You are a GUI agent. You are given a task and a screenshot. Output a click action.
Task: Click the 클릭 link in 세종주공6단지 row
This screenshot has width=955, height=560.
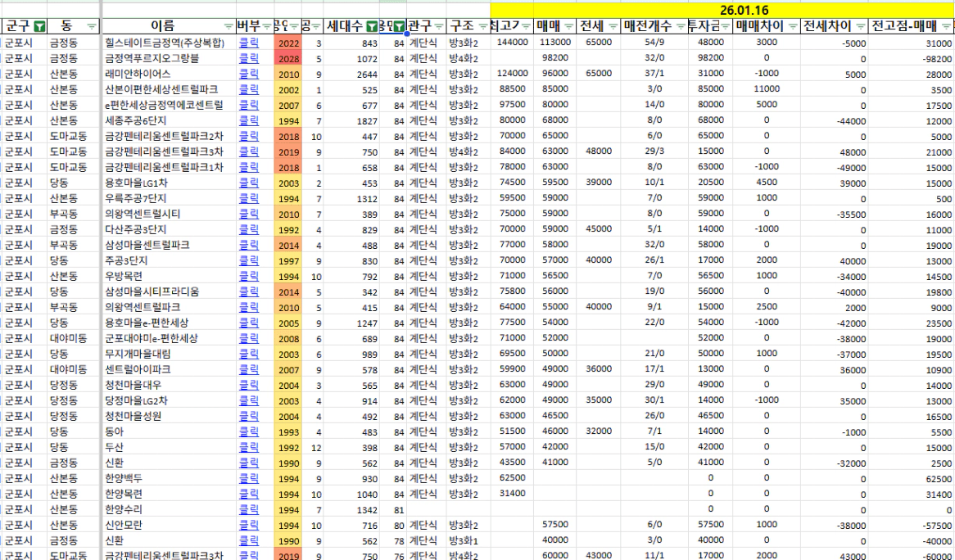coord(248,121)
